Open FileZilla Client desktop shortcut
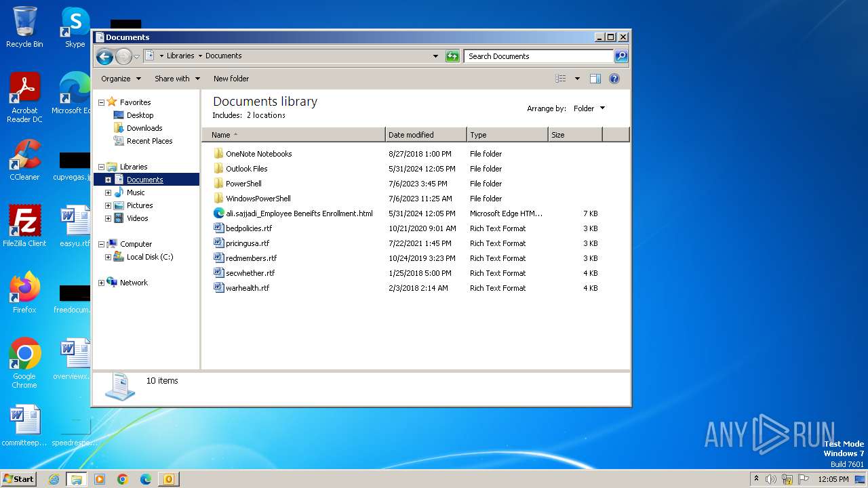 24,226
